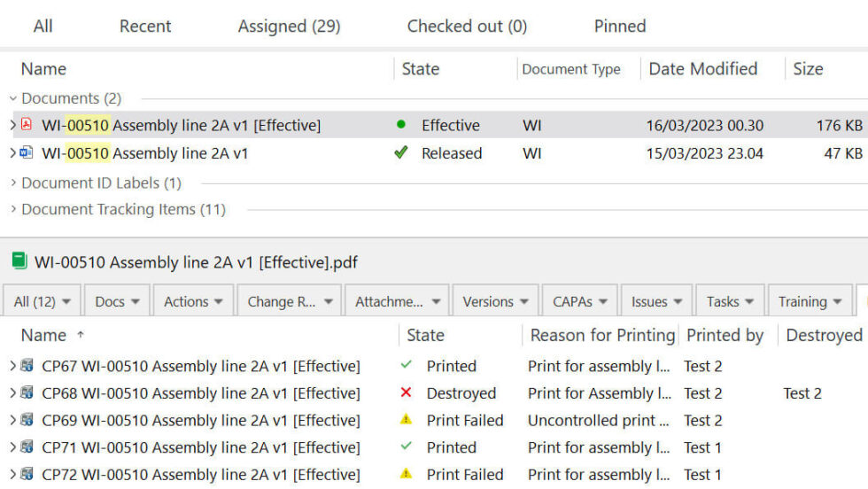868x489 pixels.
Task: Sort by Date Modified column header
Action: pyautogui.click(x=703, y=69)
